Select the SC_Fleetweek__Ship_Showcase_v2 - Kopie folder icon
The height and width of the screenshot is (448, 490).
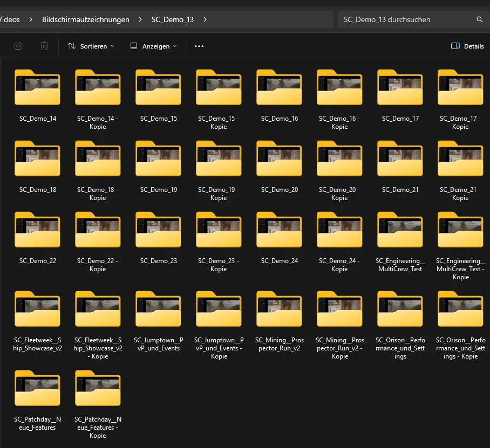coord(98,309)
